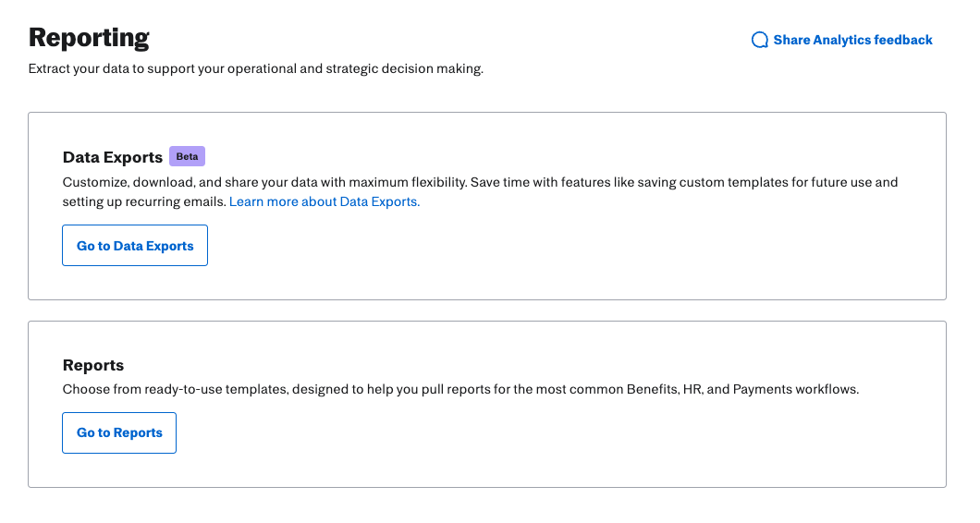Open Learn more about Data Exports link
The width and height of the screenshot is (980, 523).
tap(325, 201)
